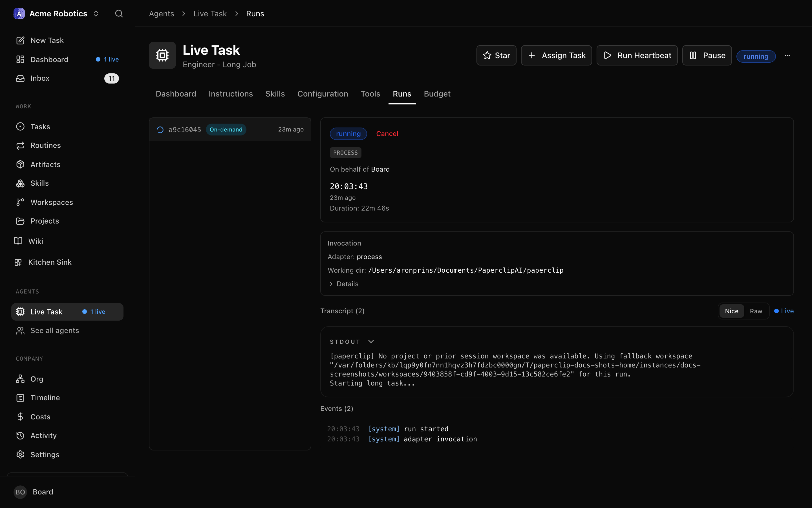This screenshot has height=508, width=812.
Task: Select run a9c16045 in the runs list
Action: pyautogui.click(x=230, y=130)
